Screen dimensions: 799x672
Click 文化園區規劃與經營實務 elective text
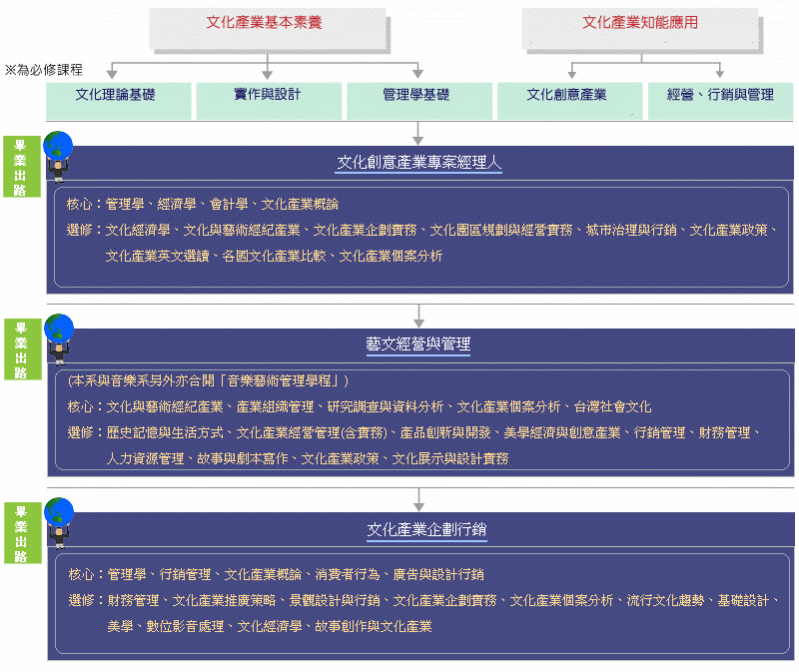click(x=501, y=231)
